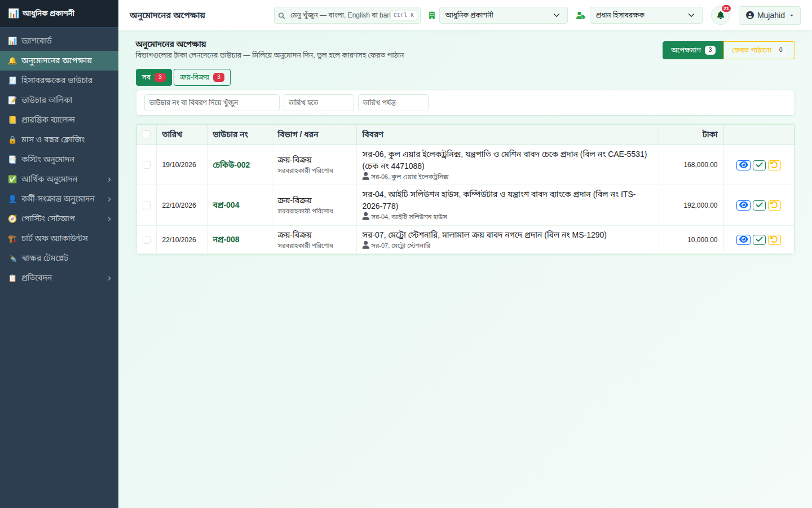The width and height of the screenshot is (812, 508).
Task: Click the ড্যাশবোর্ড chart icon in sidebar
Action: click(12, 41)
